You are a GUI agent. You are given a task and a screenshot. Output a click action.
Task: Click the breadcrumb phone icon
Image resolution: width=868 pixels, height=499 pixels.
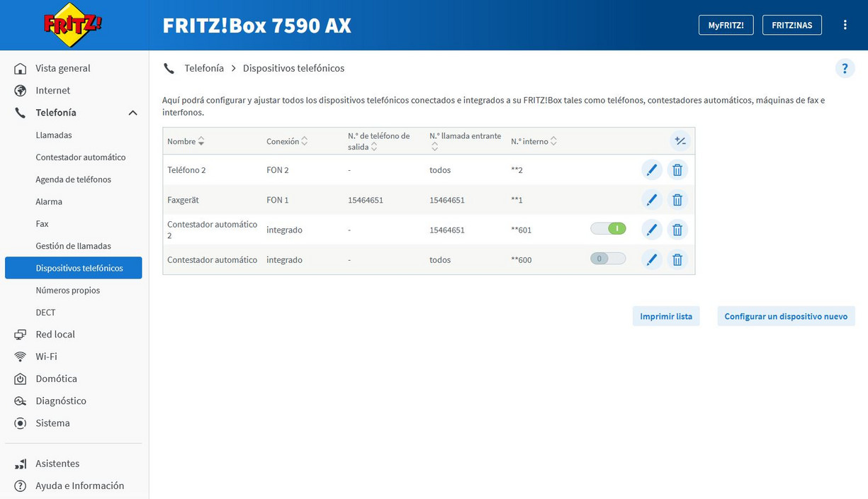(169, 69)
